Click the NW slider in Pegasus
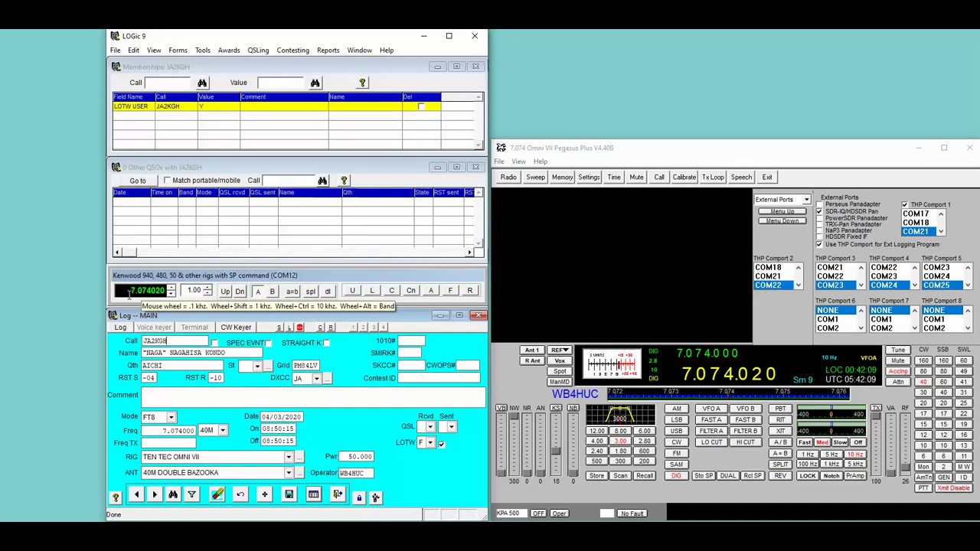Screen dimensions: 980x551 pos(514,445)
